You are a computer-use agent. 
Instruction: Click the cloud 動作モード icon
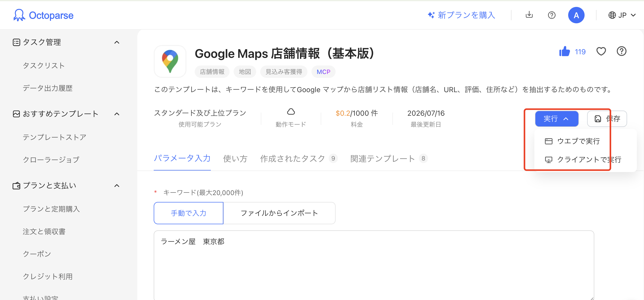coord(291,112)
